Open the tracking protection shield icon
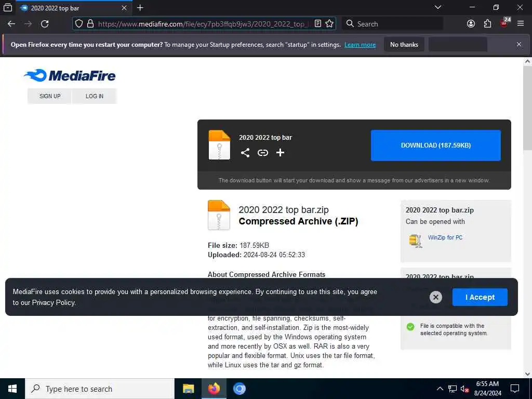532x399 pixels. click(79, 24)
